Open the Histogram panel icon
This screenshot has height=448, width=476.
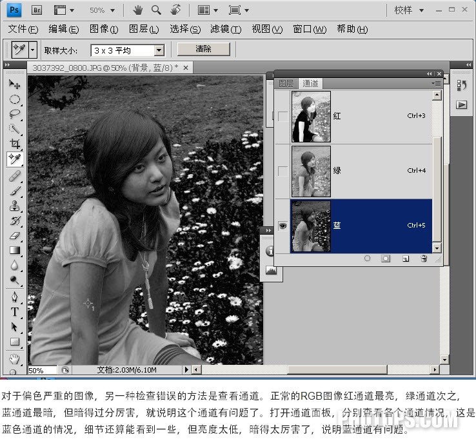271,270
